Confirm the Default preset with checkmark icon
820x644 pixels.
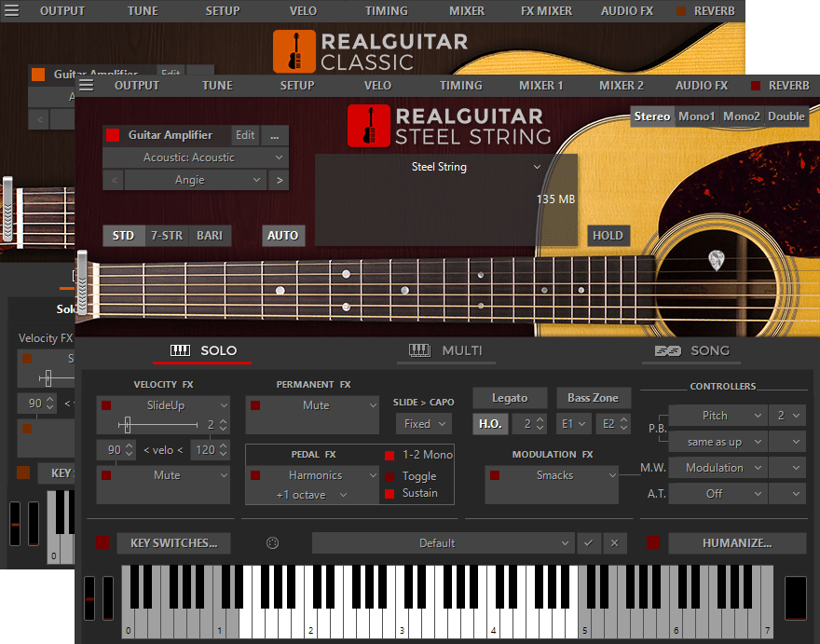588,543
